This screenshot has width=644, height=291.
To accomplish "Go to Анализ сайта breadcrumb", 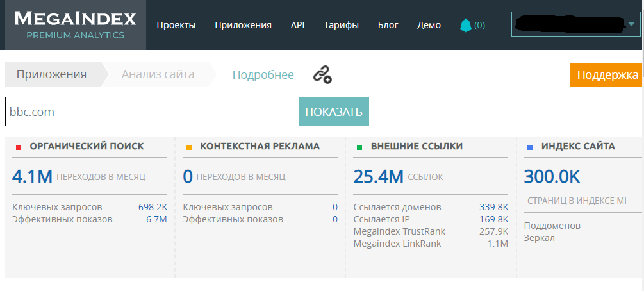I will pos(158,74).
